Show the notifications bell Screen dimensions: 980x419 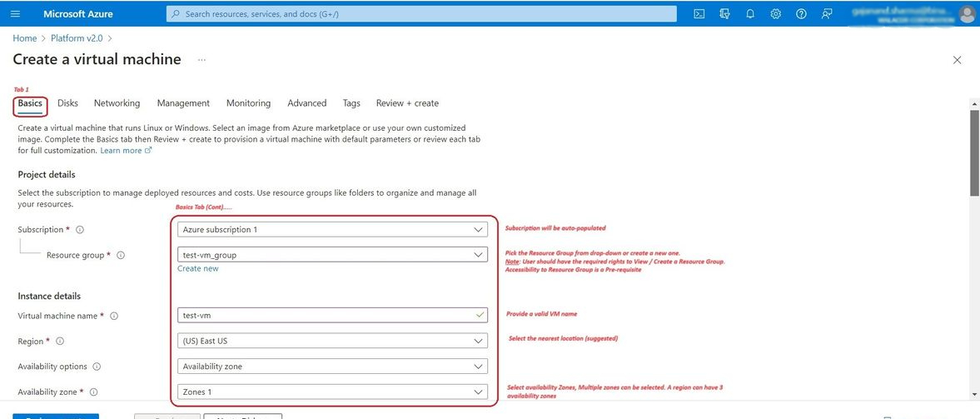[751, 14]
